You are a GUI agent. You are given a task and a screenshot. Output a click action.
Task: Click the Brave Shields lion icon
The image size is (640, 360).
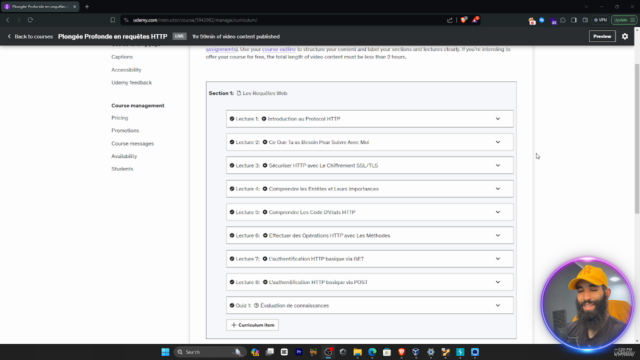pyautogui.click(x=464, y=20)
